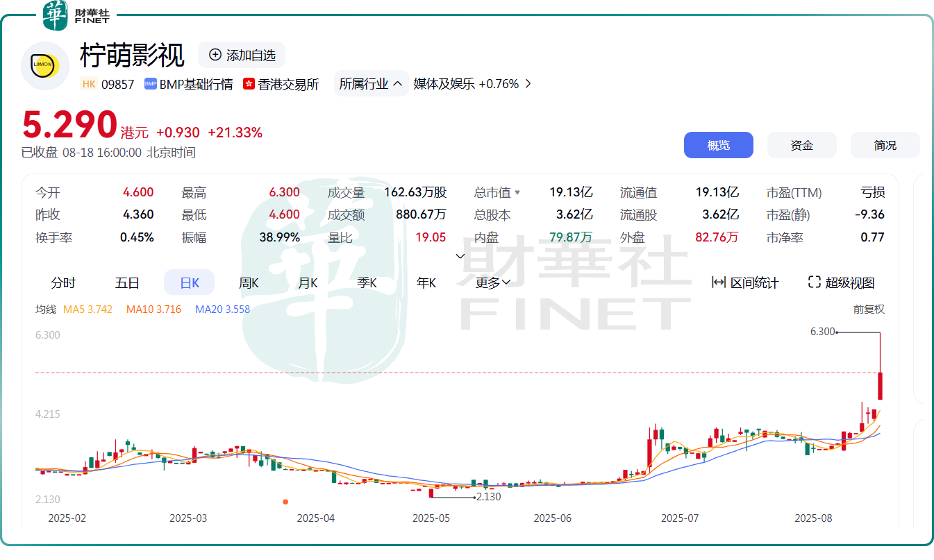Click the Hong Kong Exchange flag icon

[249, 84]
